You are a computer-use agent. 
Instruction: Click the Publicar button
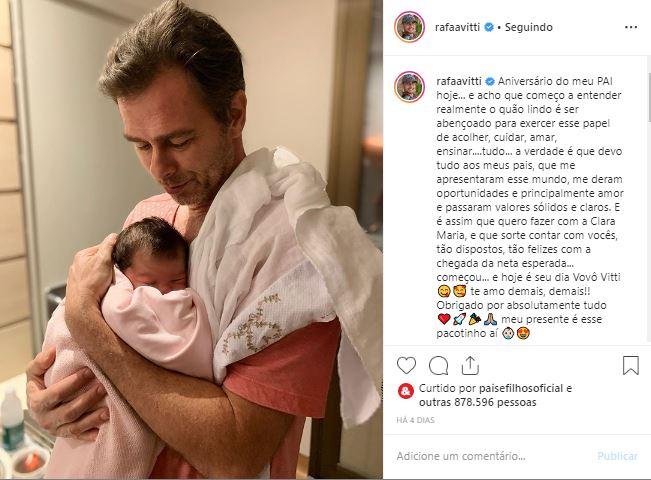(617, 456)
